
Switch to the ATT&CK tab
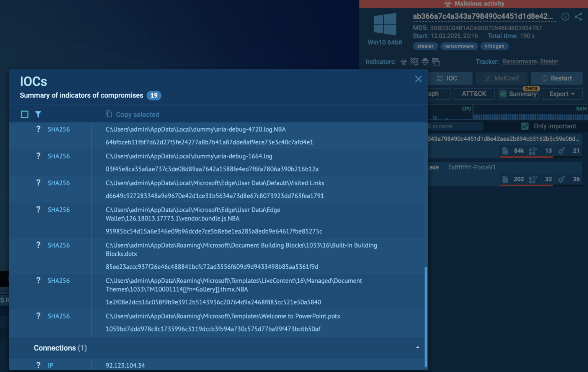(474, 93)
